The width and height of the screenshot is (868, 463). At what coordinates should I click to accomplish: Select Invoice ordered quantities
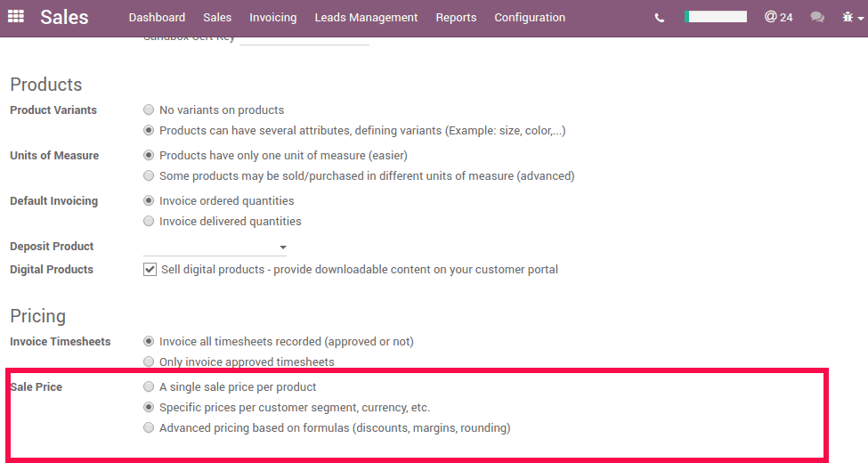(x=149, y=200)
